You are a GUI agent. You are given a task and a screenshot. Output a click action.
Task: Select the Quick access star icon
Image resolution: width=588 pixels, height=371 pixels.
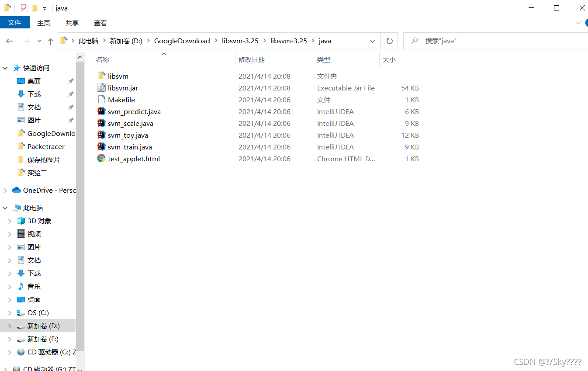coord(17,68)
